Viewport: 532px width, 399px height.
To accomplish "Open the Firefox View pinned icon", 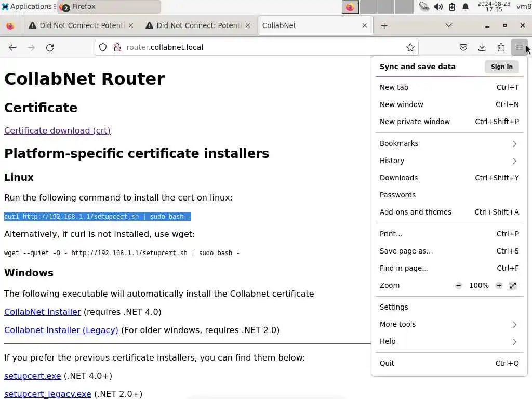I will click(x=10, y=26).
